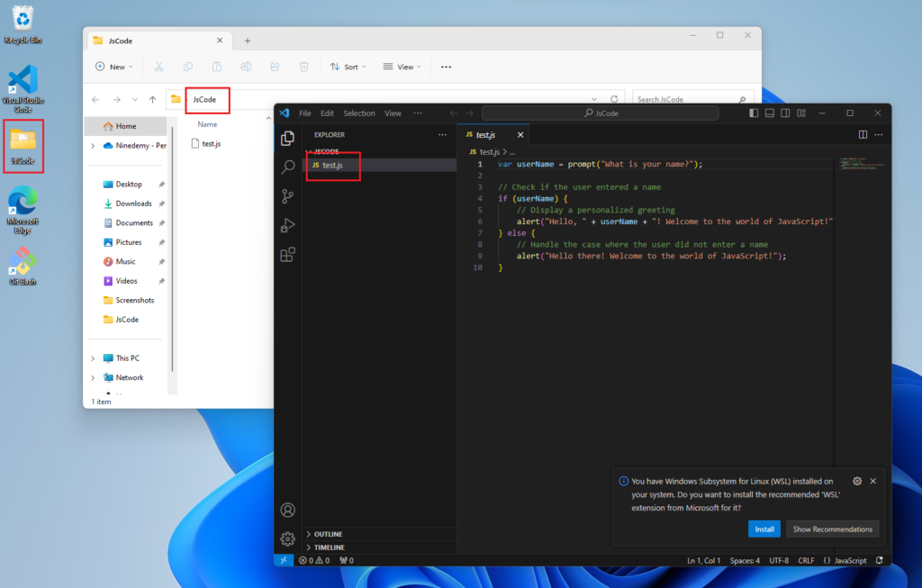The height and width of the screenshot is (588, 922).
Task: Open the View menu in VS Code
Action: [x=393, y=113]
